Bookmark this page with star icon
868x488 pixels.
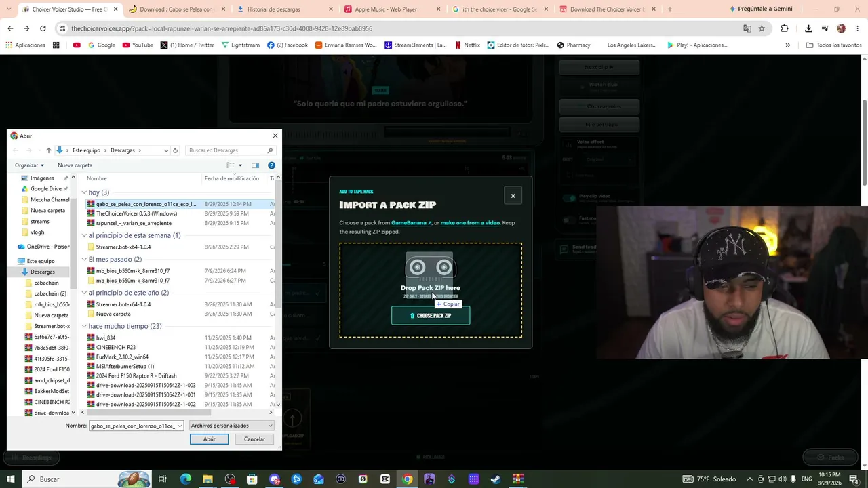762,28
